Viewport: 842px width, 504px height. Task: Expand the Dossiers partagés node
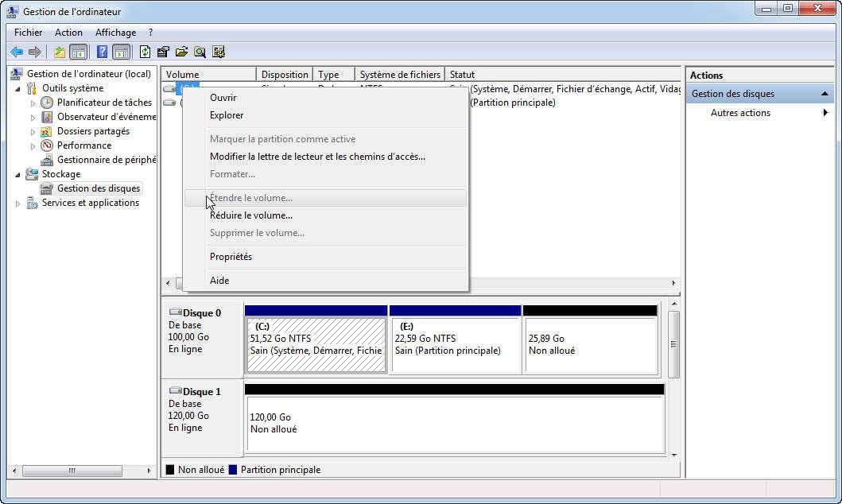(33, 132)
